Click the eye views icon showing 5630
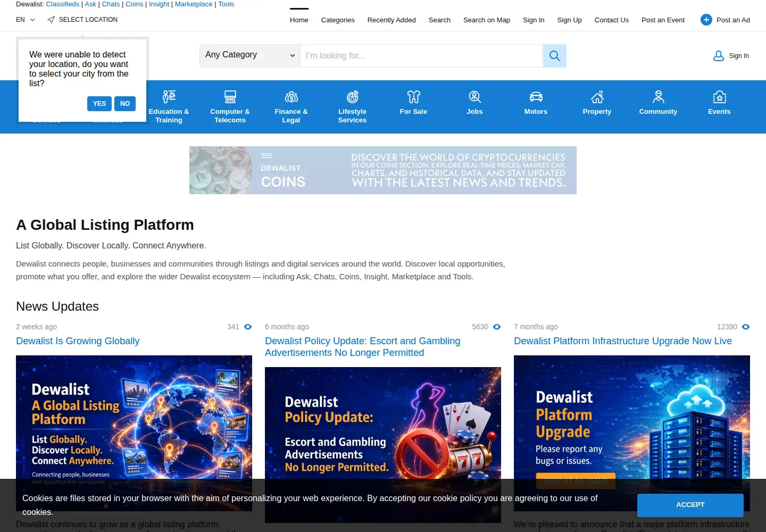This screenshot has height=532, width=766. tap(497, 327)
